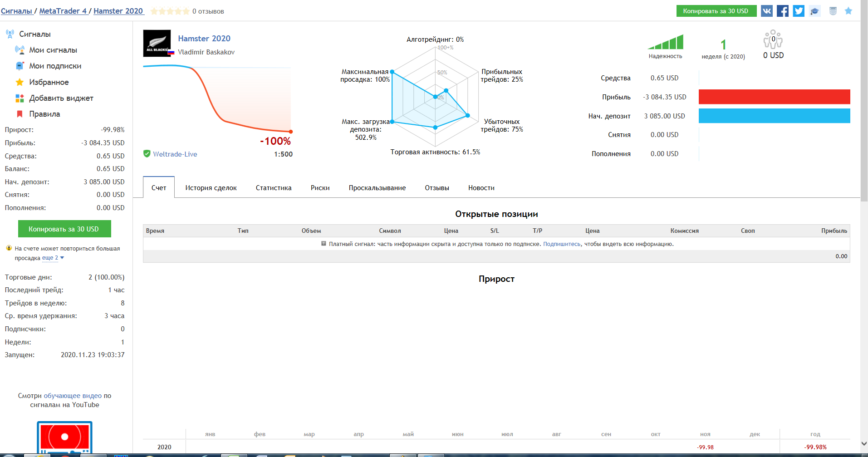Click the five-star rating in the header
868x457 pixels.
[170, 11]
